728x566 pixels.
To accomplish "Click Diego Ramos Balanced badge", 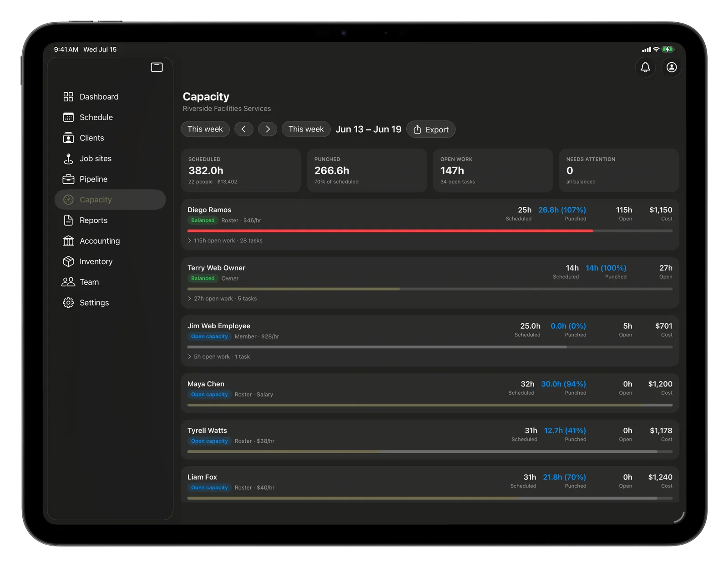I will coord(202,220).
